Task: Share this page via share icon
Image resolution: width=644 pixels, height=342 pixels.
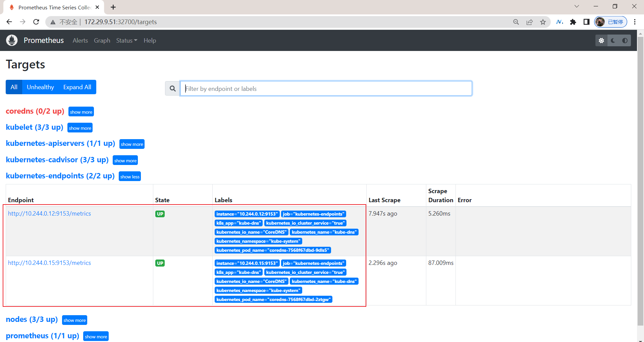Action: click(529, 22)
